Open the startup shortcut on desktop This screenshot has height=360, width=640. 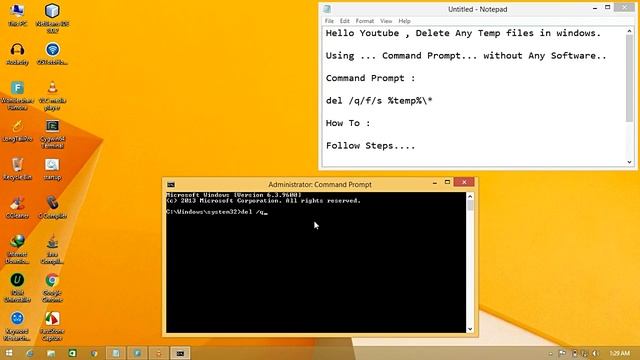point(52,169)
